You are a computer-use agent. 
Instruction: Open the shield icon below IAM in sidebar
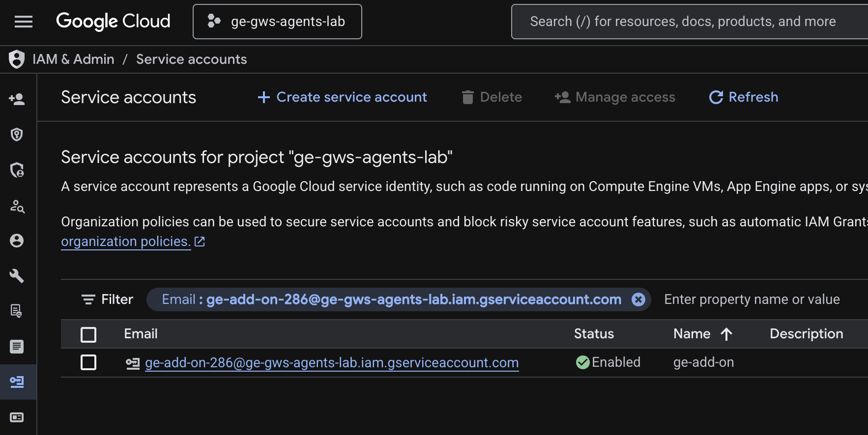[17, 135]
